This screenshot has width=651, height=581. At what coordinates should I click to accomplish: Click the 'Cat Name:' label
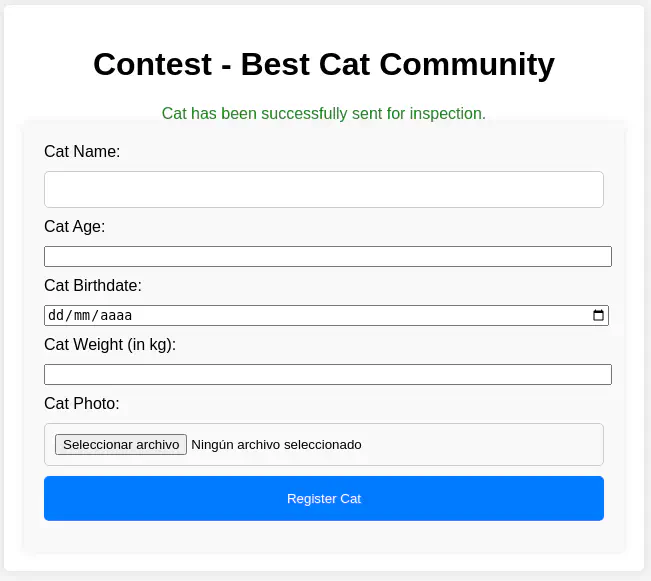tap(82, 151)
